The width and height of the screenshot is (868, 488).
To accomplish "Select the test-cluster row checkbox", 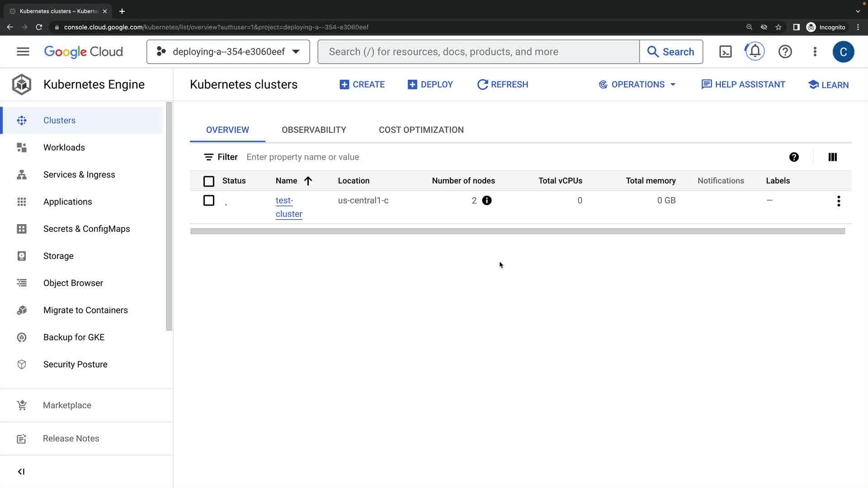I will point(209,201).
